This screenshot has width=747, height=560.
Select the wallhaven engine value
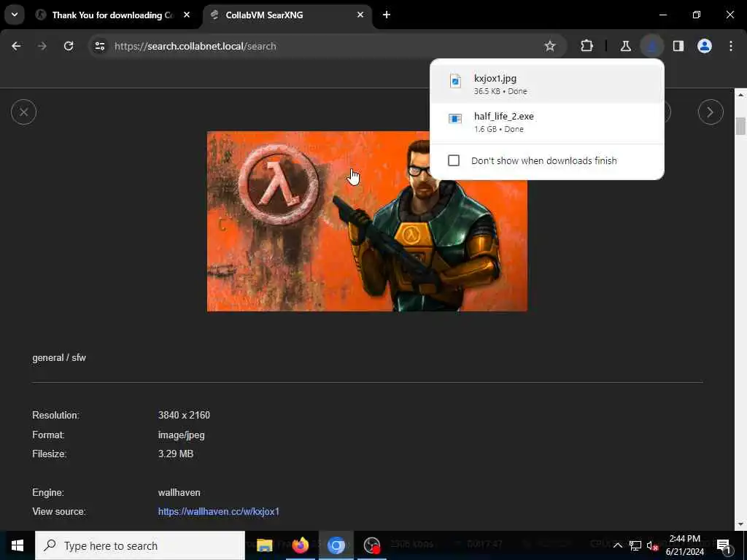(x=179, y=492)
